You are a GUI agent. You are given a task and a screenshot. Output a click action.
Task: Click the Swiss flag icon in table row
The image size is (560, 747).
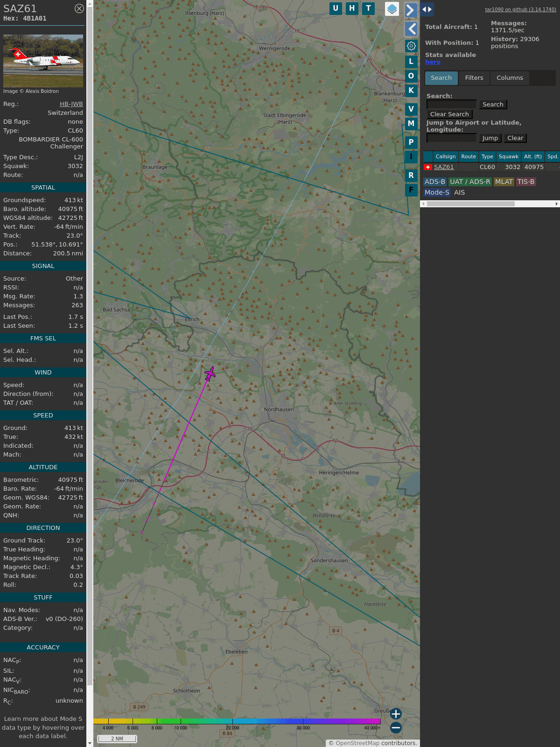pos(428,167)
